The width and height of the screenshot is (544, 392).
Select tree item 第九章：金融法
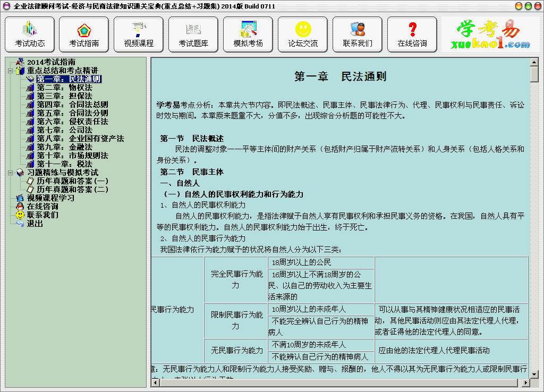65,147
